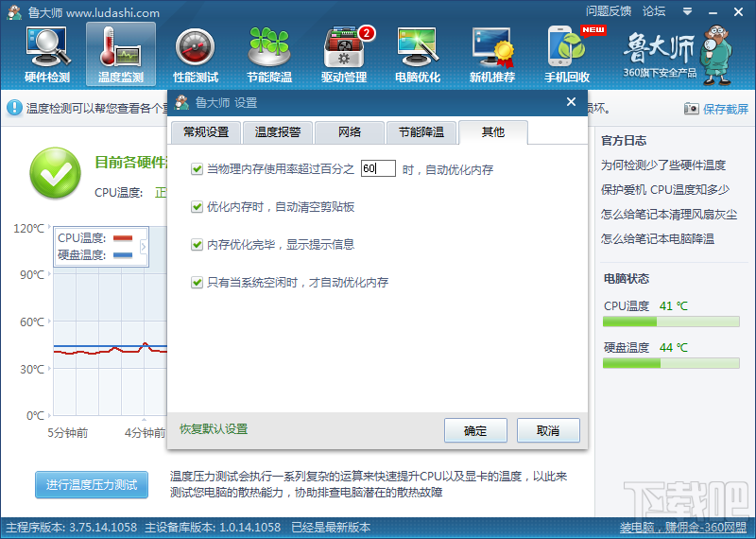This screenshot has width=756, height=539.
Task: Click 官方日志 heading
Action: [x=624, y=141]
